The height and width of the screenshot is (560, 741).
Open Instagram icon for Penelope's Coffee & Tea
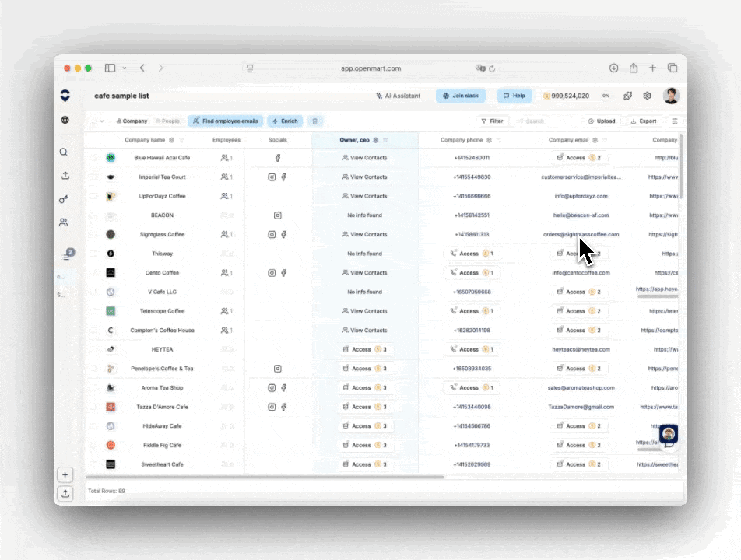(278, 369)
